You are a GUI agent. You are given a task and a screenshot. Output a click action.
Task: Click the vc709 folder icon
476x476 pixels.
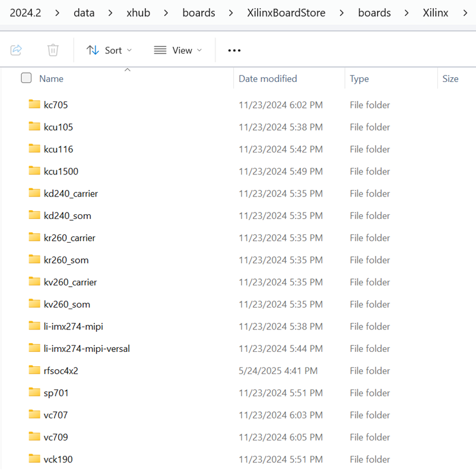click(x=34, y=437)
